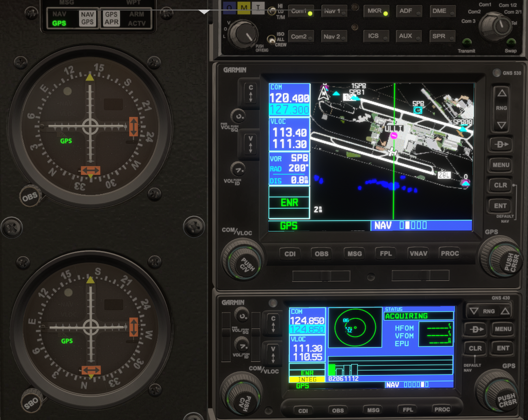
Task: Click the OBS knob on upper CDI
Action: pyautogui.click(x=29, y=196)
